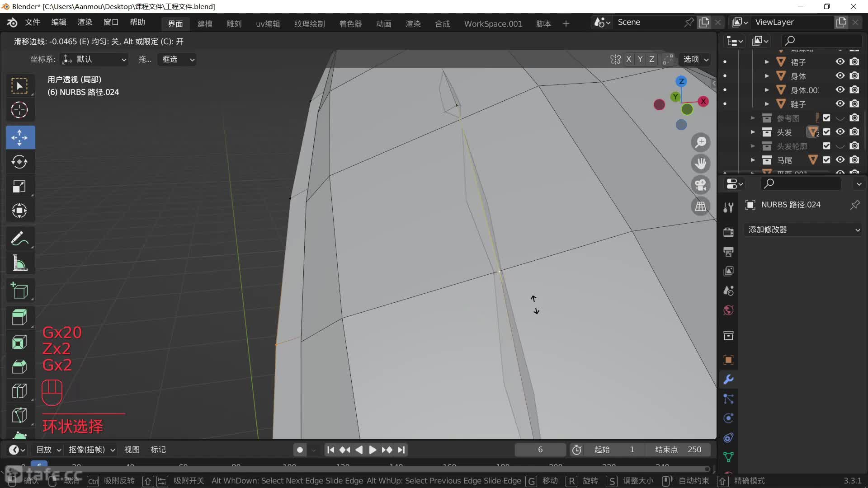868x488 pixels.
Task: Hide the 鞋子 object with eye icon
Action: [x=840, y=104]
